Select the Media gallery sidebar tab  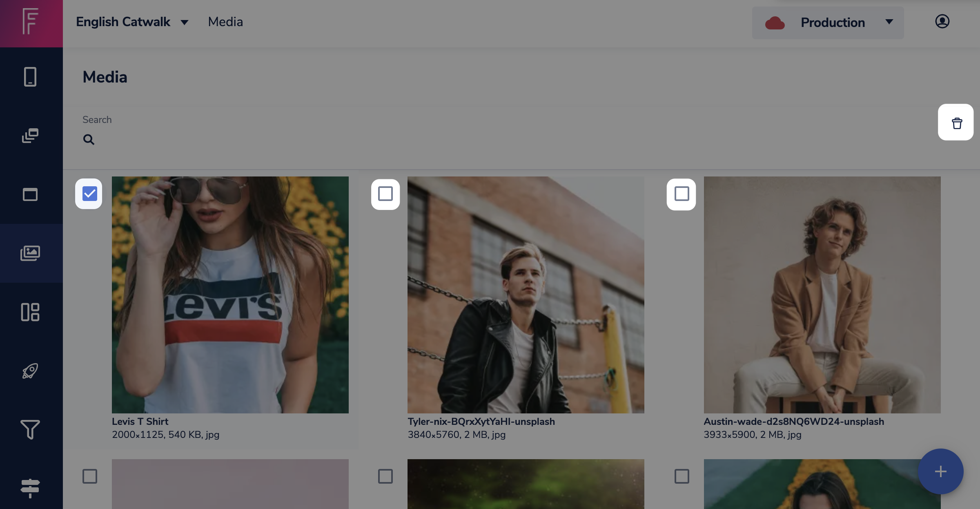pos(30,253)
